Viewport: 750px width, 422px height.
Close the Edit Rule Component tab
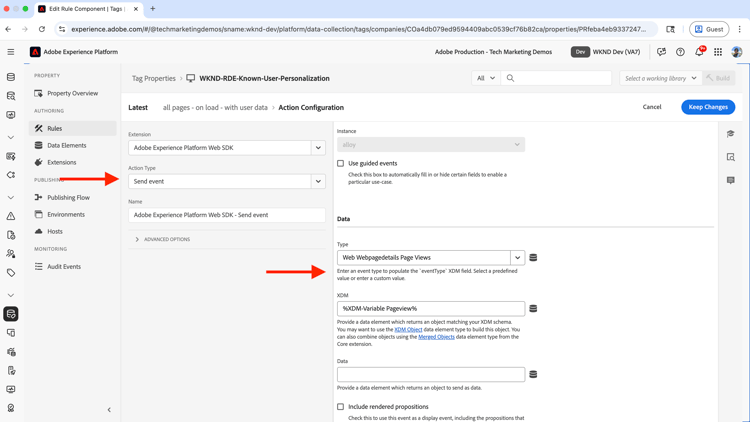[136, 9]
